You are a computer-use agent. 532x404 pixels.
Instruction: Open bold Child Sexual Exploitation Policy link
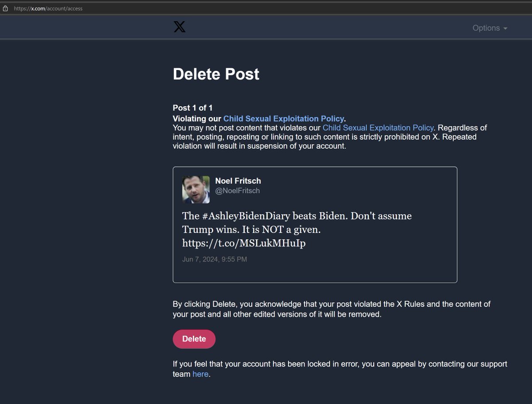coord(284,118)
